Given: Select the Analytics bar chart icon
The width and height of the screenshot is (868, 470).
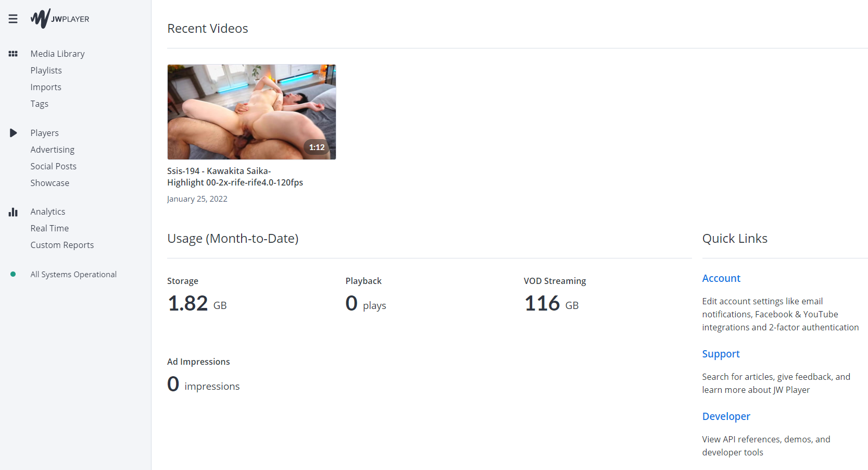Looking at the screenshot, I should pyautogui.click(x=13, y=212).
